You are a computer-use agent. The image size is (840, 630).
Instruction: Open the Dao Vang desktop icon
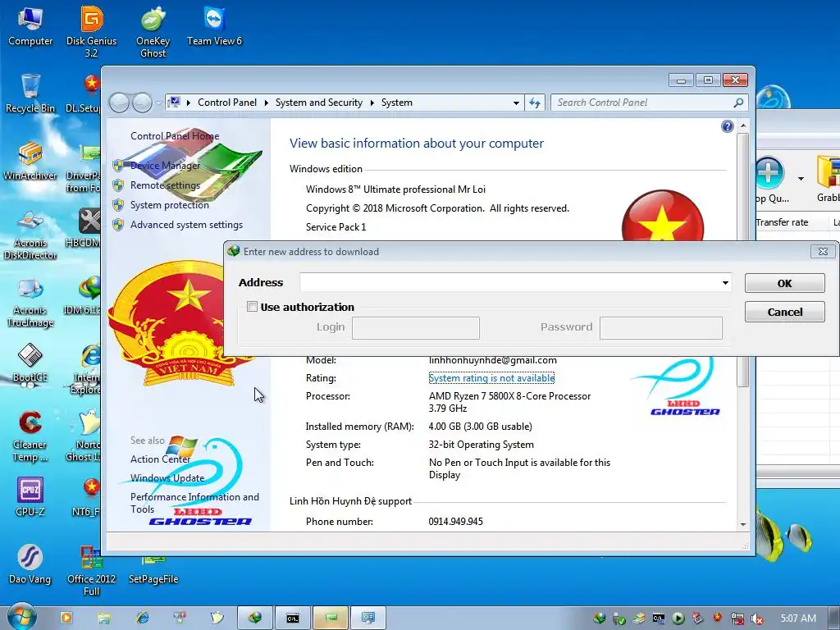click(x=30, y=564)
